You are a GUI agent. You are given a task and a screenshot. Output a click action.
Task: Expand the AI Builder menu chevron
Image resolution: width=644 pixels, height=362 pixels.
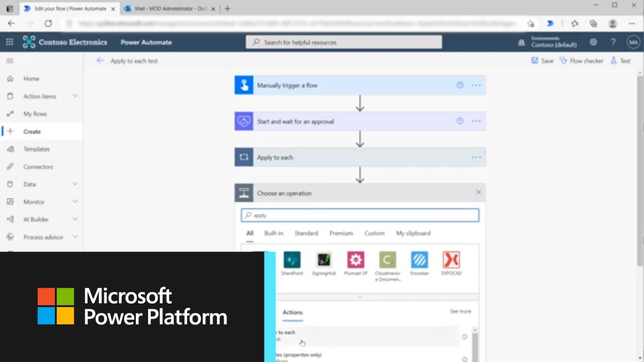point(75,219)
